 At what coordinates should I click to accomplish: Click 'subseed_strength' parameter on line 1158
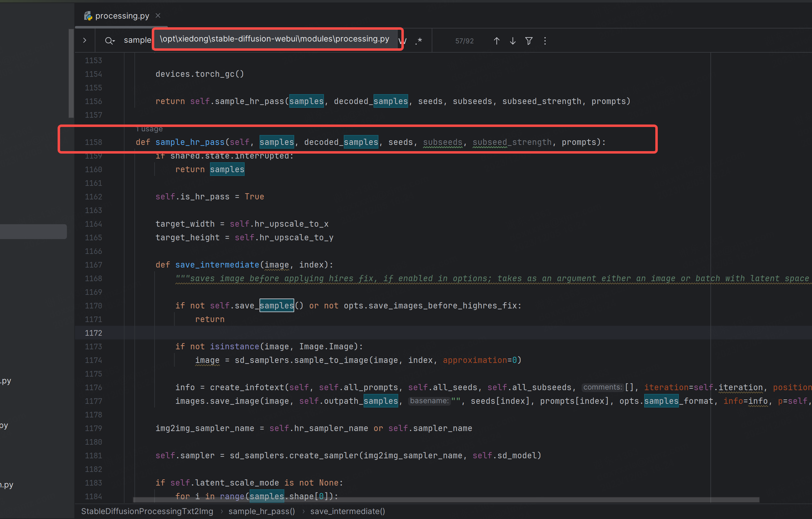pos(512,142)
